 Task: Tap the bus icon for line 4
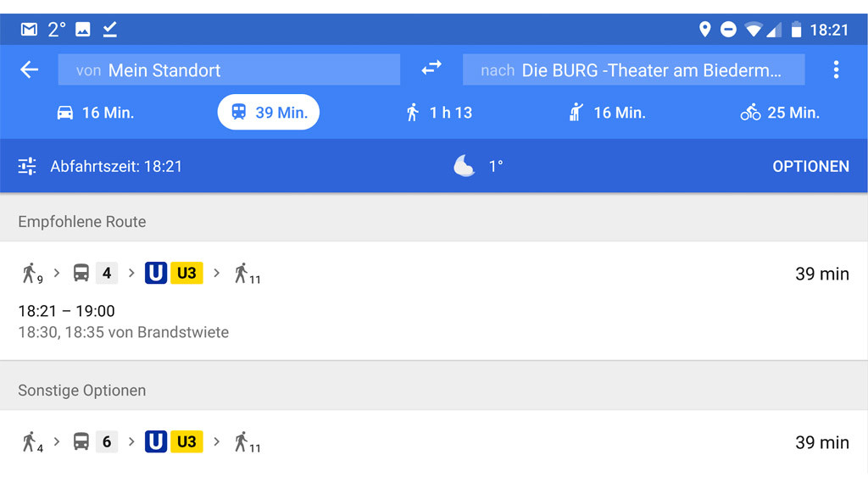tap(81, 273)
